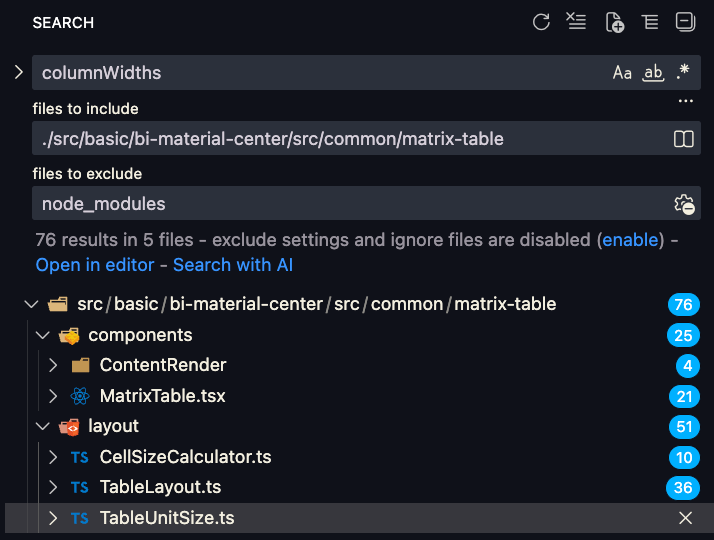Click the layout folder icon
The height and width of the screenshot is (540, 714).
(69, 427)
